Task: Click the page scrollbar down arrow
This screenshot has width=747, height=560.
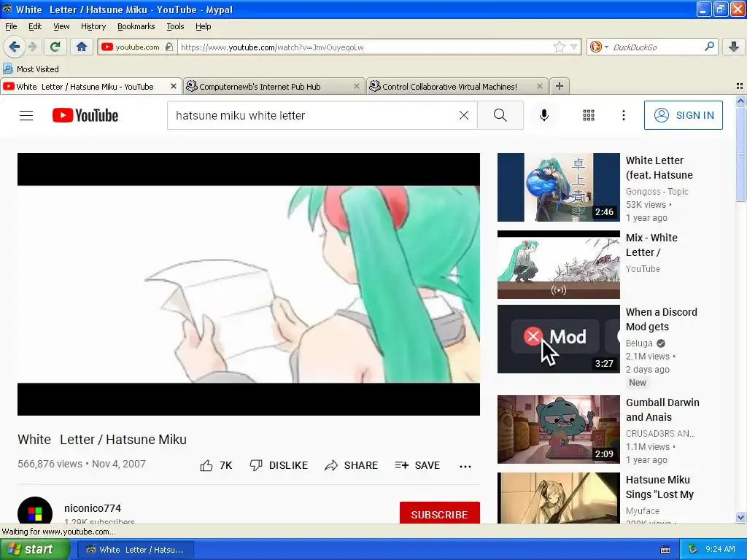Action: pos(740,518)
